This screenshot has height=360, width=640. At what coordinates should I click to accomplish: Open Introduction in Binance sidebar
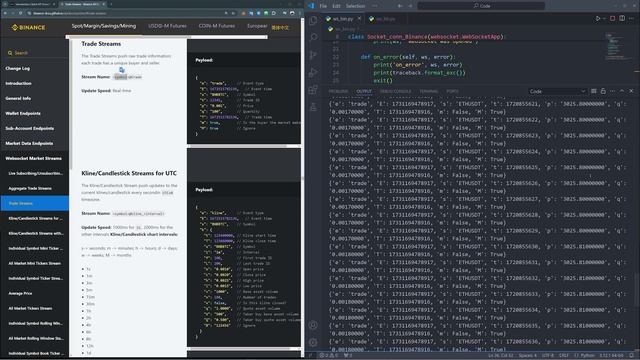click(18, 83)
